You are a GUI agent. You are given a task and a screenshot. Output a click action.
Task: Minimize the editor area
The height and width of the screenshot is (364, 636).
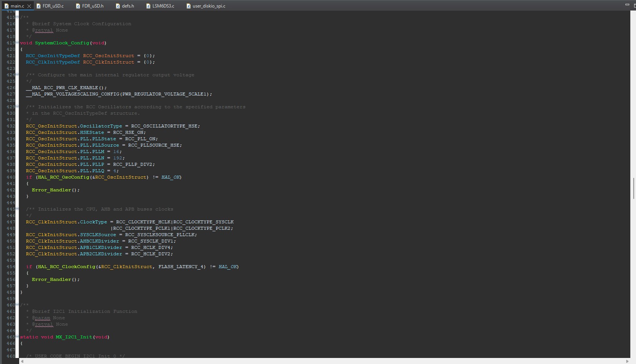(x=627, y=5)
